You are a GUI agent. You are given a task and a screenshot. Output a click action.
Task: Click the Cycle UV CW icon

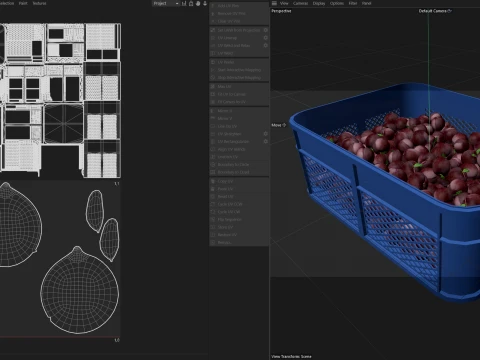pyautogui.click(x=213, y=212)
